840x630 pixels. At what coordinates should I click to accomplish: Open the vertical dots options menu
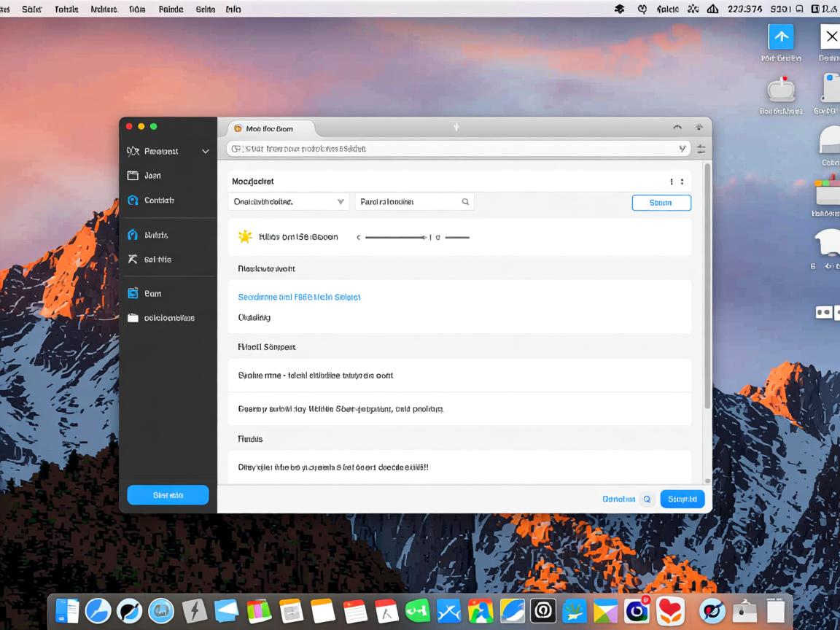[682, 182]
